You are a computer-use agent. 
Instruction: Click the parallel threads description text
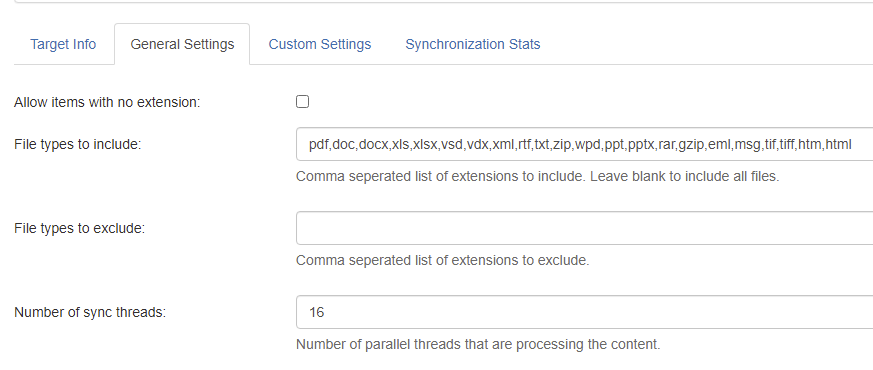tap(478, 344)
